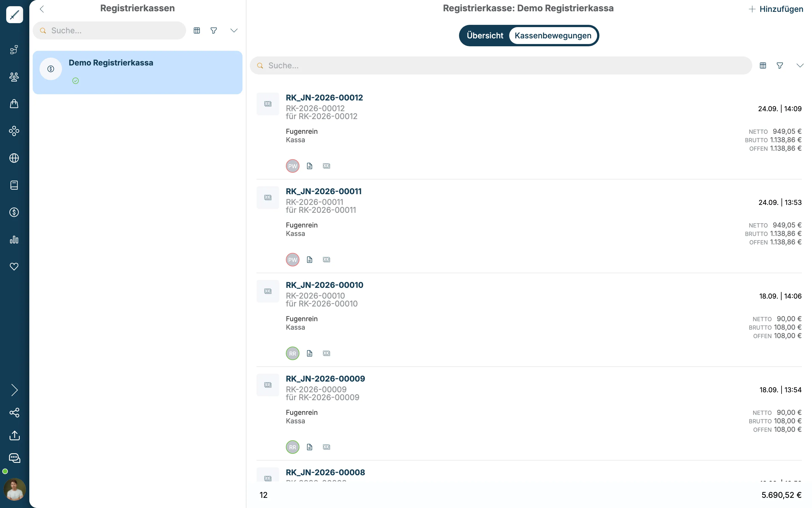The height and width of the screenshot is (508, 812).
Task: Expand the sidebar with the chevron arrow
Action: pyautogui.click(x=14, y=390)
